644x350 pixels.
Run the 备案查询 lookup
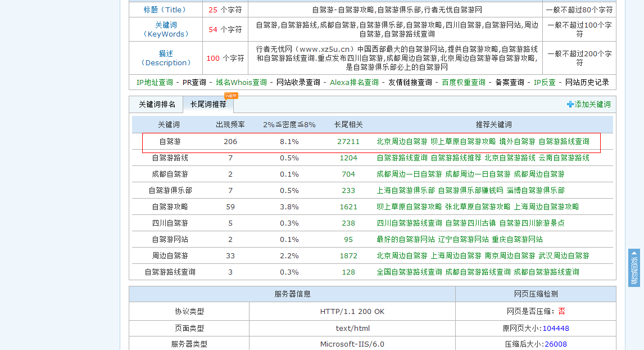509,82
